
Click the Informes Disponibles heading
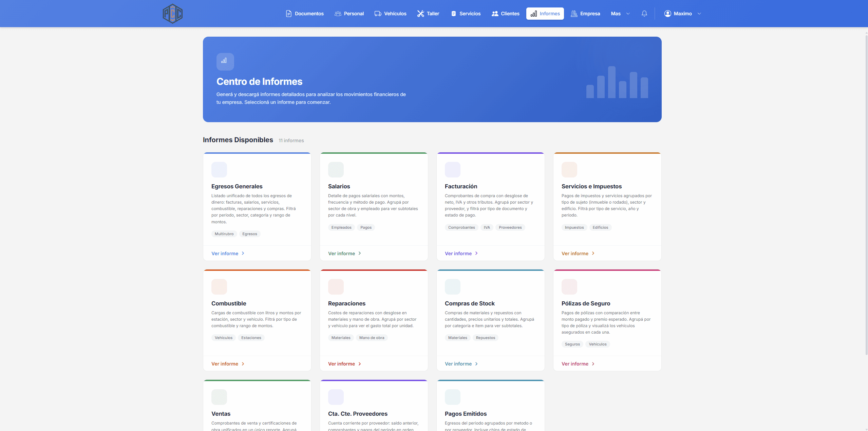238,140
